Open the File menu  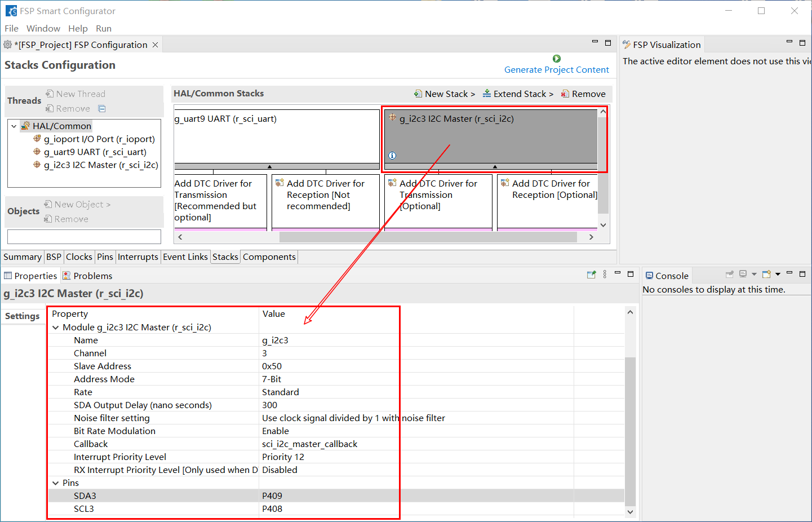click(11, 28)
